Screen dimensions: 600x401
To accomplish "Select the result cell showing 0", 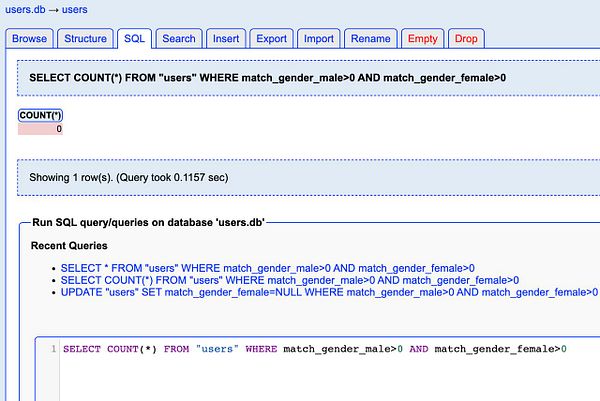I will pos(40,129).
